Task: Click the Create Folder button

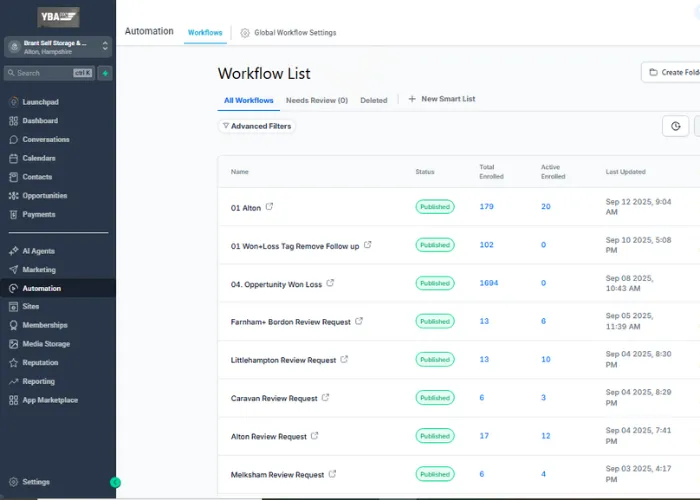Action: (x=671, y=72)
